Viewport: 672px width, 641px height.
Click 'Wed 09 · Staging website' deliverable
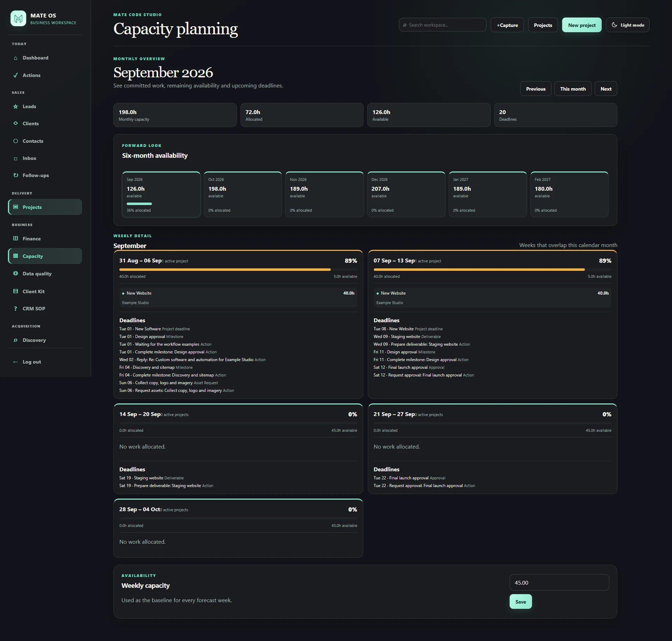click(x=407, y=337)
